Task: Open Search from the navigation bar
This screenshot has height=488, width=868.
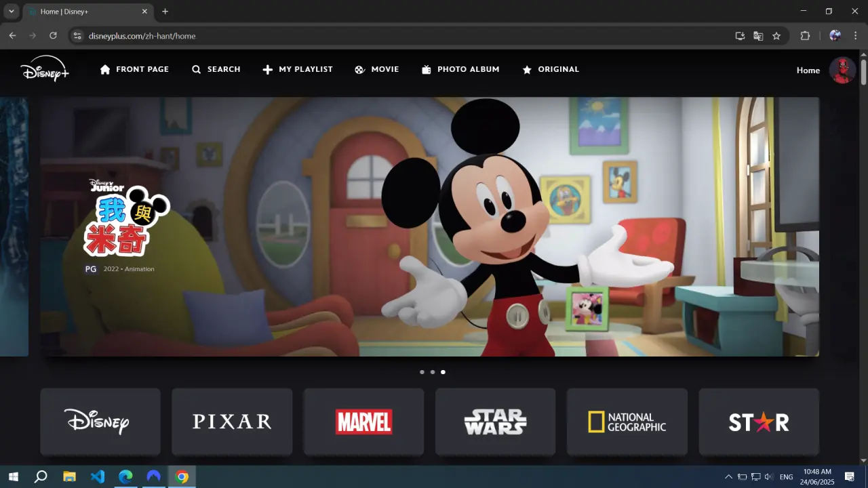Action: pyautogui.click(x=216, y=69)
